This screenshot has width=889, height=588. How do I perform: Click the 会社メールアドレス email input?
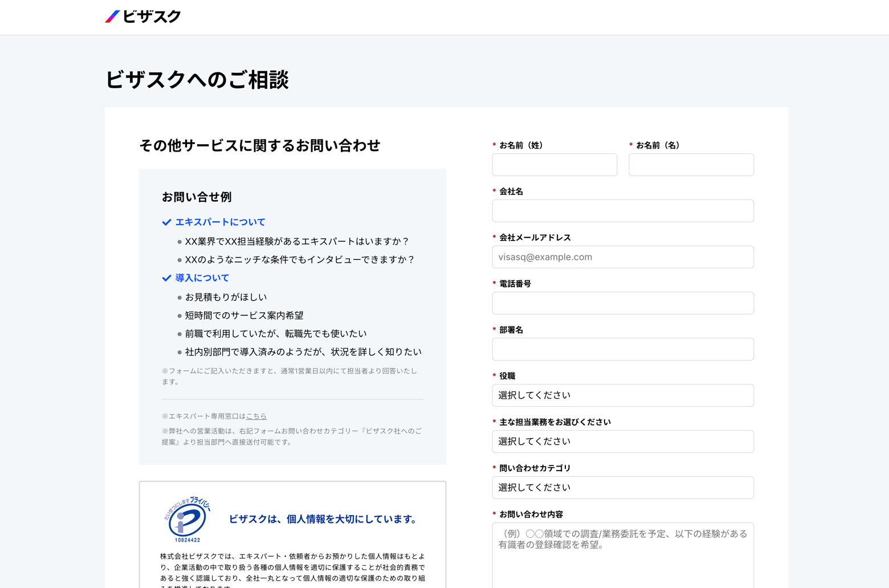(x=622, y=257)
